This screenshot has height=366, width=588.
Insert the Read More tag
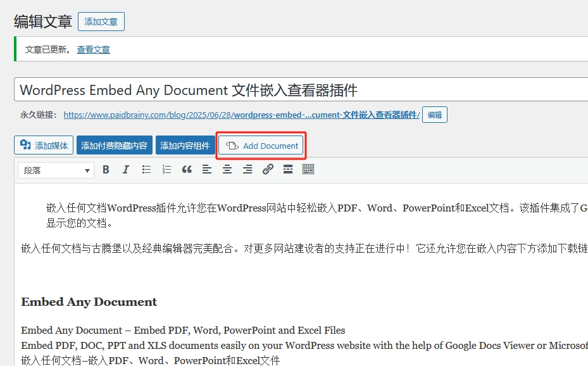pos(288,170)
